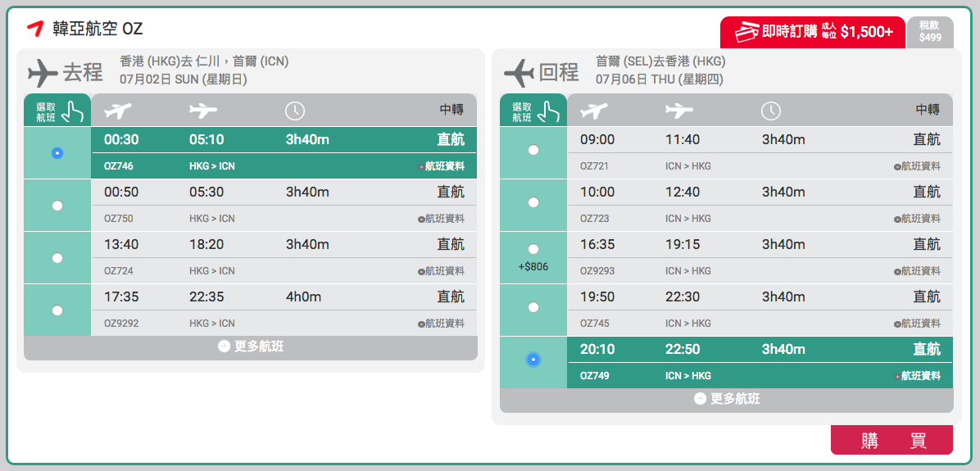Show flight details for outbound OZ9292
This screenshot has height=471, width=980.
442,324
